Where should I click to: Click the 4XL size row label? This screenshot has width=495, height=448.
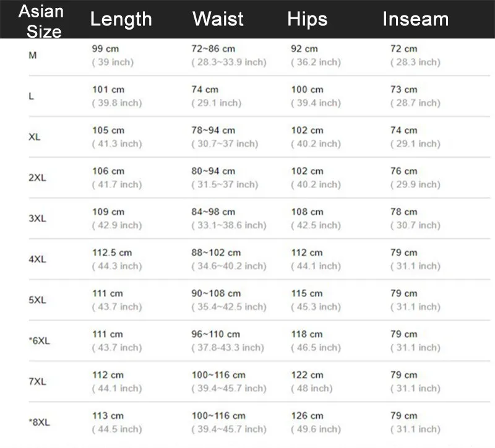(37, 259)
